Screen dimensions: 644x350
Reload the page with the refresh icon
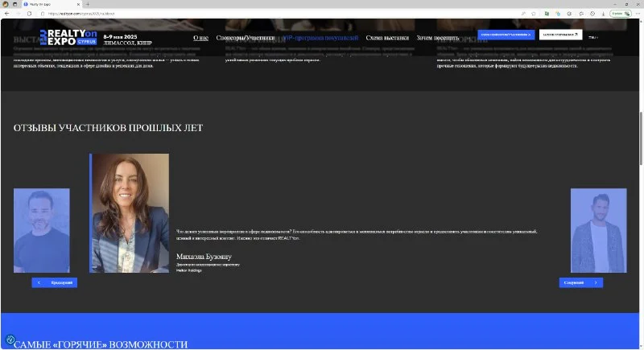click(30, 14)
